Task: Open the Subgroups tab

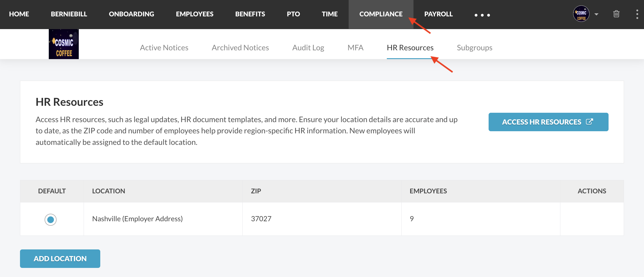Action: [474, 48]
